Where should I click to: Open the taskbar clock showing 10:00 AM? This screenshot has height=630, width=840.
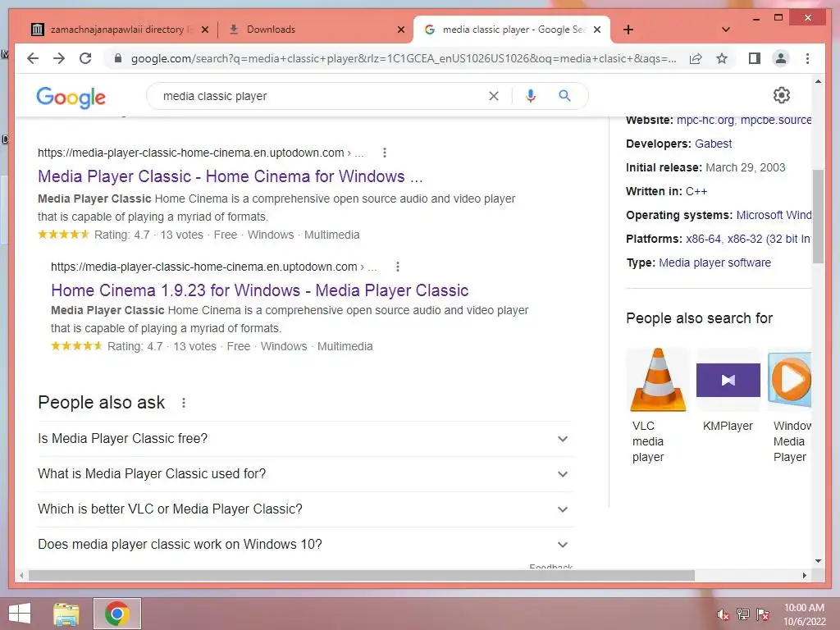[805, 614]
